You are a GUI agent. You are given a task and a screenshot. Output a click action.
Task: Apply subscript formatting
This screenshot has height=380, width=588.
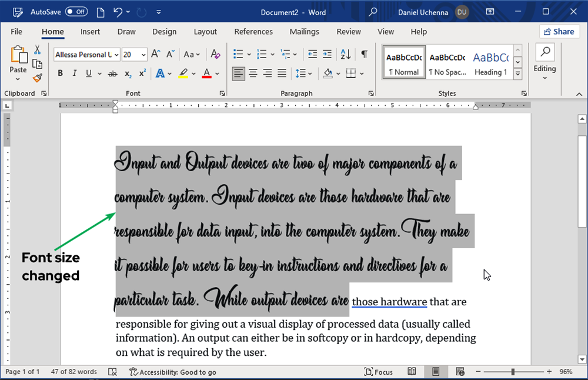click(127, 73)
